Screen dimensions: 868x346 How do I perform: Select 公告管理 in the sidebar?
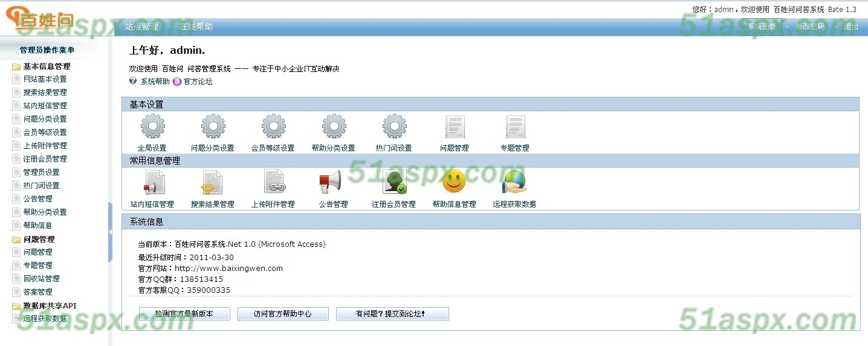click(37, 199)
